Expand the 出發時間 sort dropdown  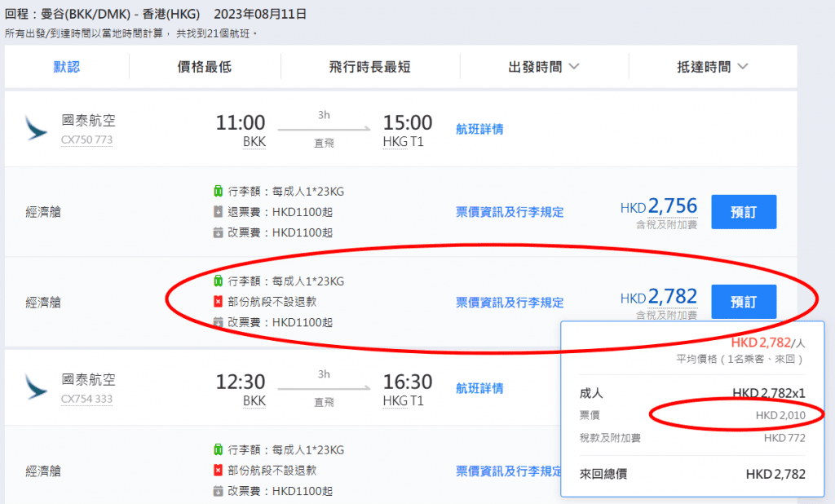[x=544, y=67]
